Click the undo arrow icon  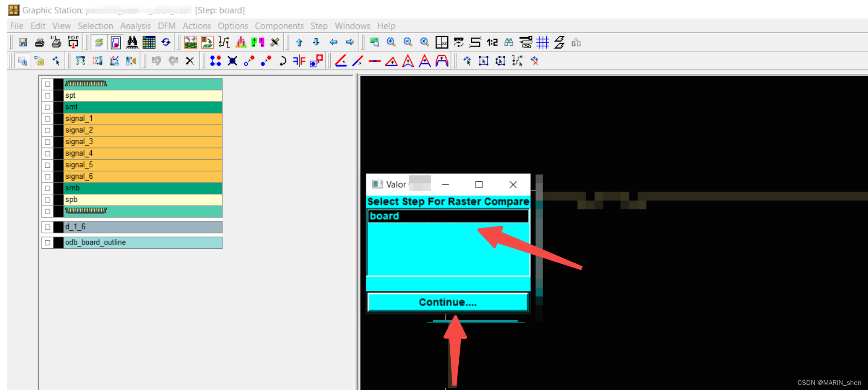tap(157, 61)
